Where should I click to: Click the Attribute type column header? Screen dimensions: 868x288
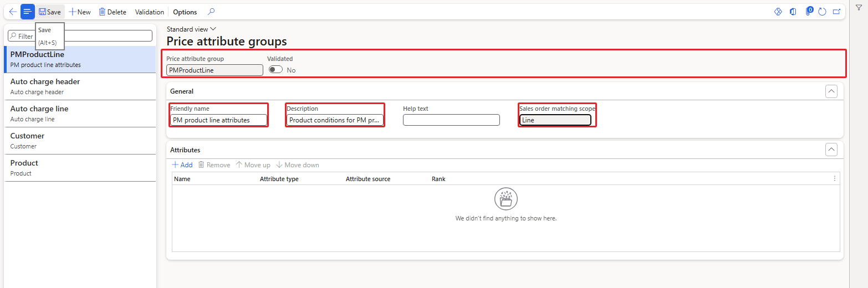click(x=279, y=179)
